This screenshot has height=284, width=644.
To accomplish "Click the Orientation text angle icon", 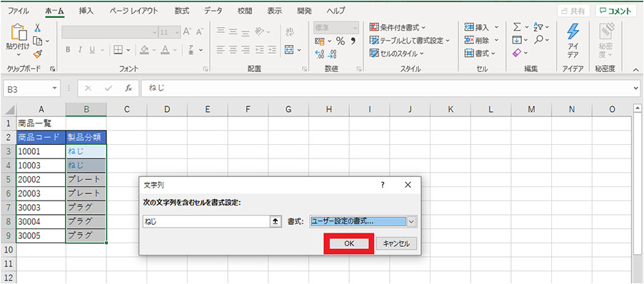I will click(x=259, y=31).
